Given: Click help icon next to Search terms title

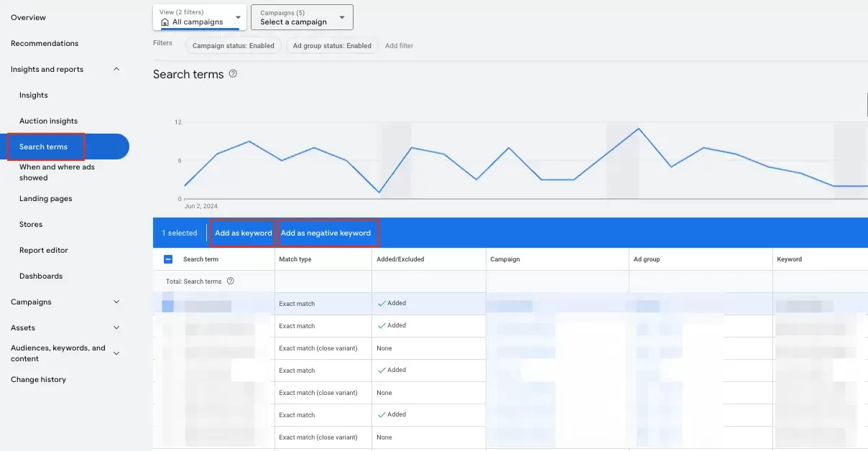Looking at the screenshot, I should pyautogui.click(x=233, y=74).
